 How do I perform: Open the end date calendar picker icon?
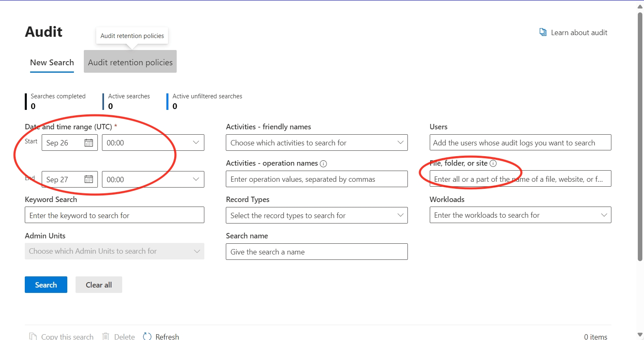[89, 179]
